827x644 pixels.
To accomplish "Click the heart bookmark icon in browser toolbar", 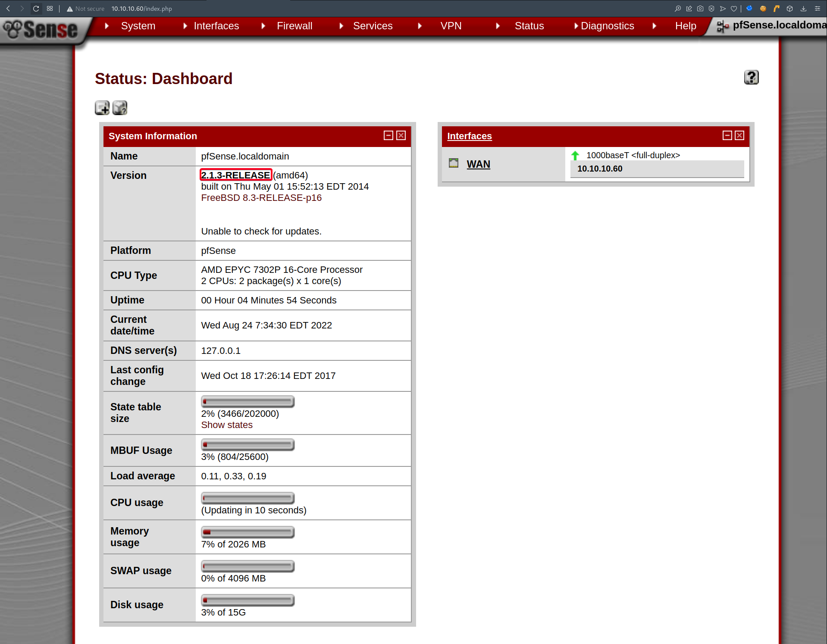I will tap(734, 9).
